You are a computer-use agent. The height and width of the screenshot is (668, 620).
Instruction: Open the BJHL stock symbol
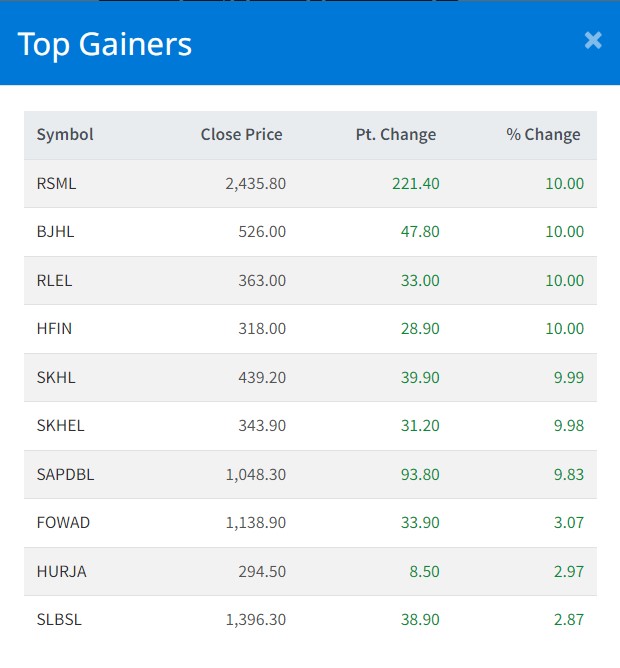pyautogui.click(x=56, y=232)
